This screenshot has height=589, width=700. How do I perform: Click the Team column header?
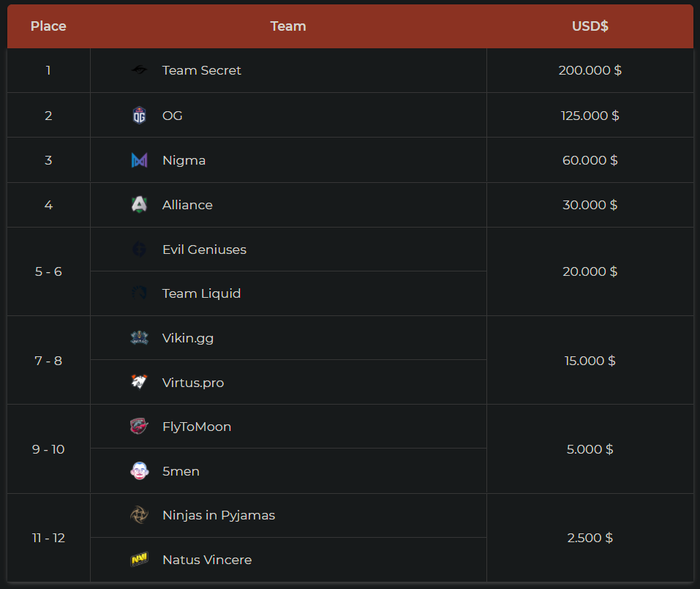[x=288, y=26]
